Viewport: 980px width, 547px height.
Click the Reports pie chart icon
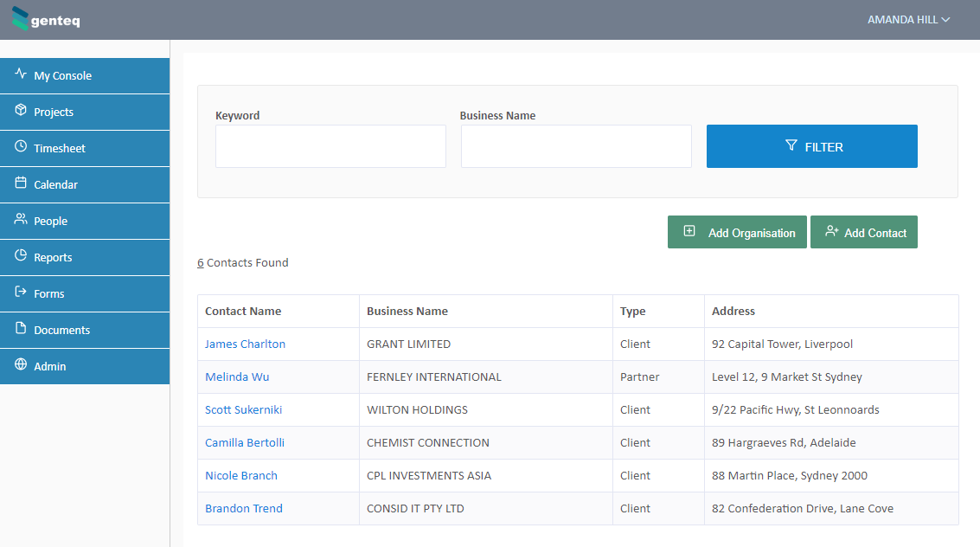pos(21,255)
